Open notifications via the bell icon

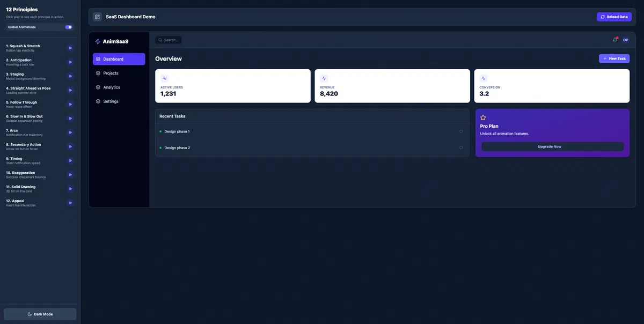[x=615, y=40]
